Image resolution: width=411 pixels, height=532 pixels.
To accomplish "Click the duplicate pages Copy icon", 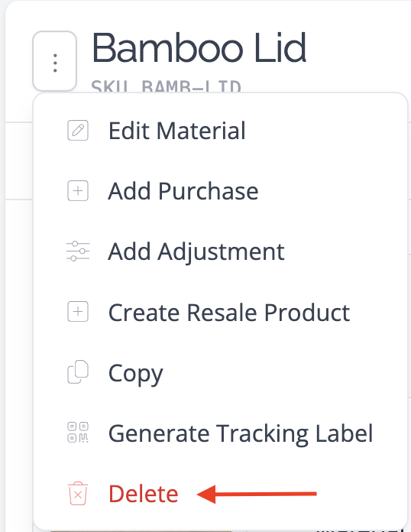I will (78, 372).
